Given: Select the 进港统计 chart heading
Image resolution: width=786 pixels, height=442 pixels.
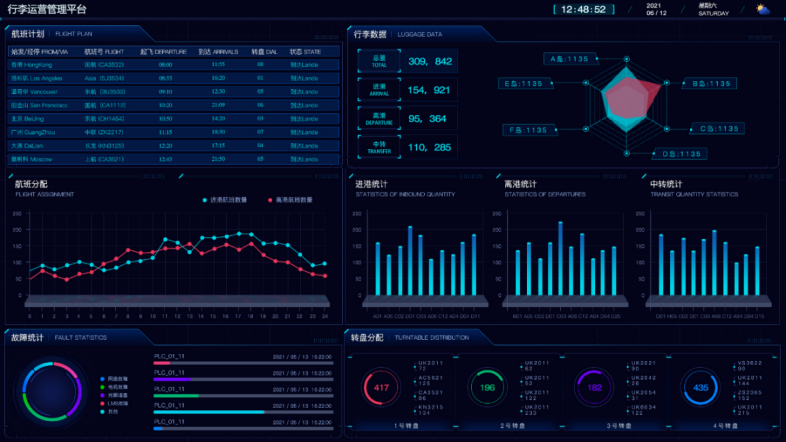Looking at the screenshot, I should (371, 184).
